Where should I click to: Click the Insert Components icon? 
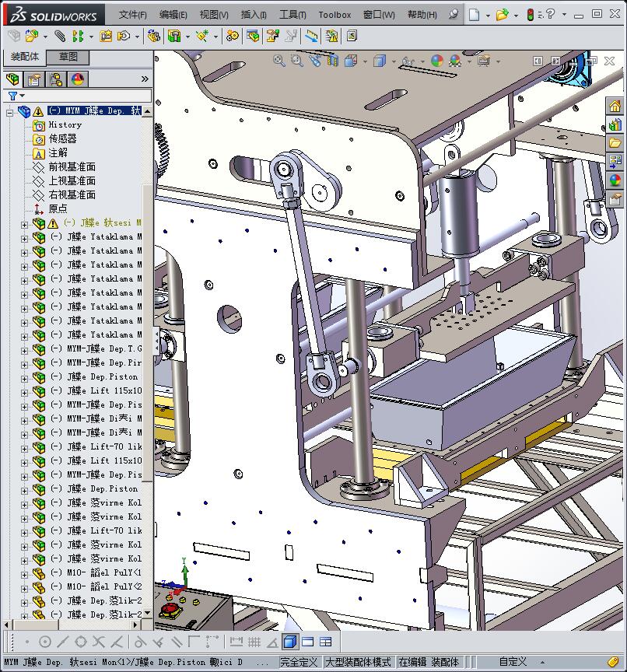click(31, 37)
